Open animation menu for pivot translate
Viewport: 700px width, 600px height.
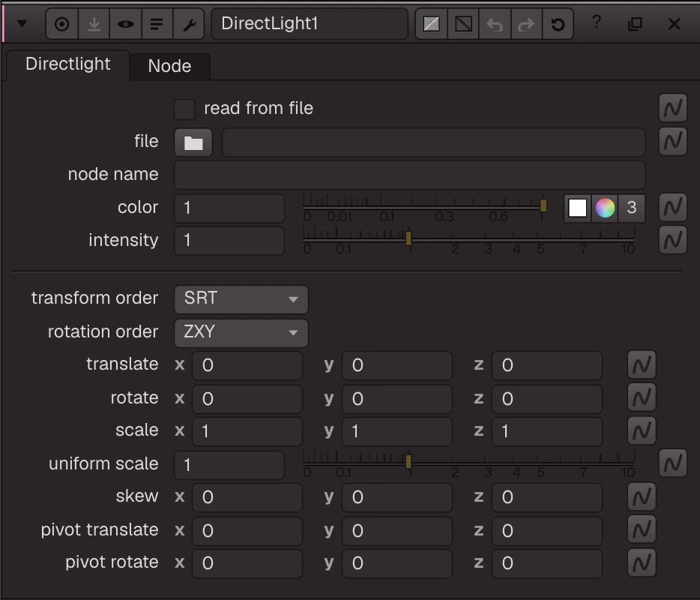(642, 529)
